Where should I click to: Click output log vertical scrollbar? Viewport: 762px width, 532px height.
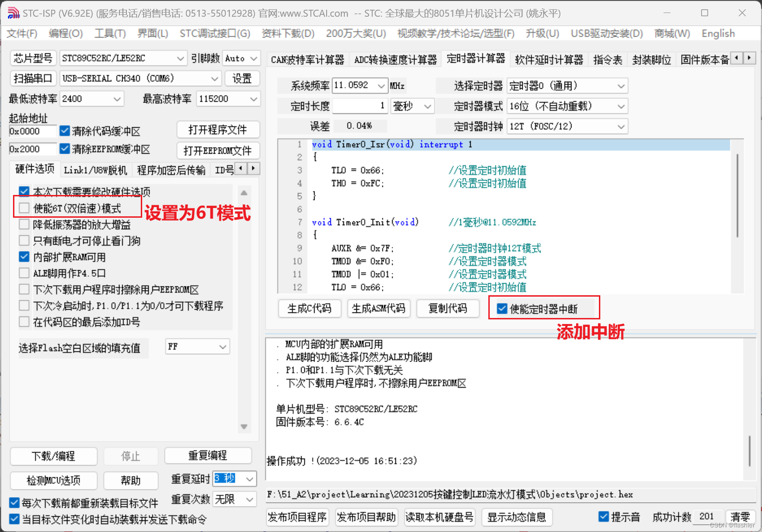[x=749, y=450]
